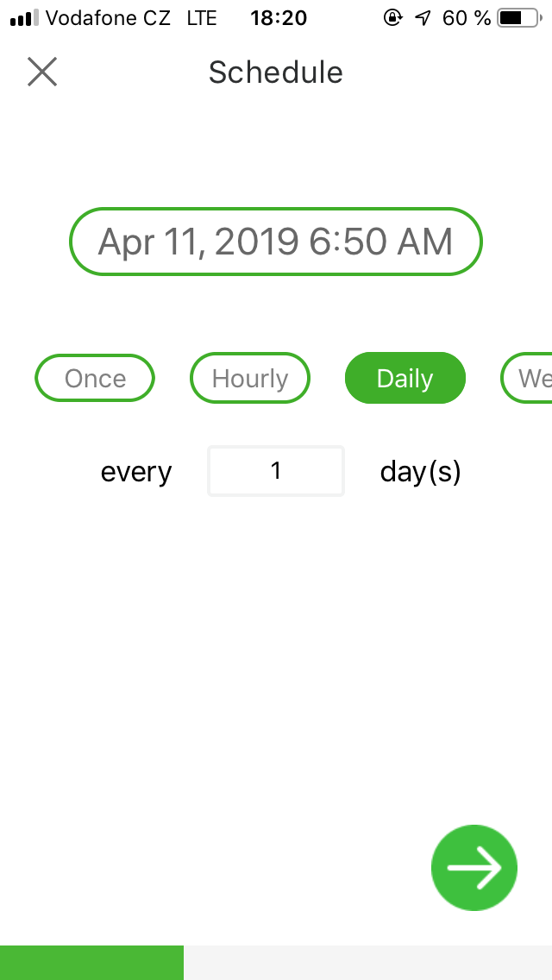Focus the day interval number field

(276, 471)
